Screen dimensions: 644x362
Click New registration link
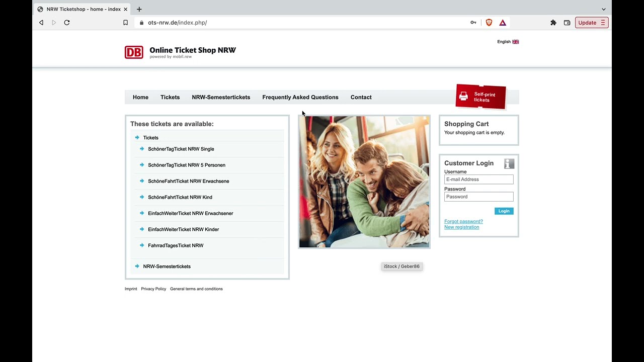[461, 227]
